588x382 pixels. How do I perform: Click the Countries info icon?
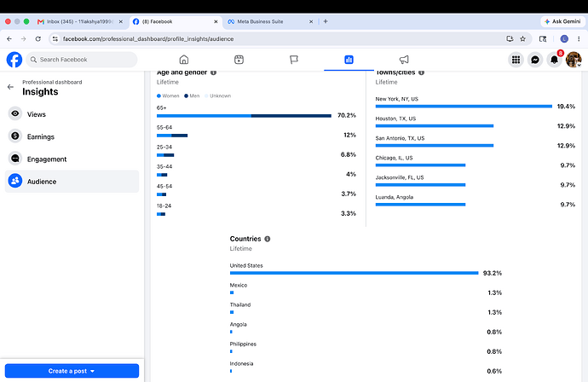268,239
